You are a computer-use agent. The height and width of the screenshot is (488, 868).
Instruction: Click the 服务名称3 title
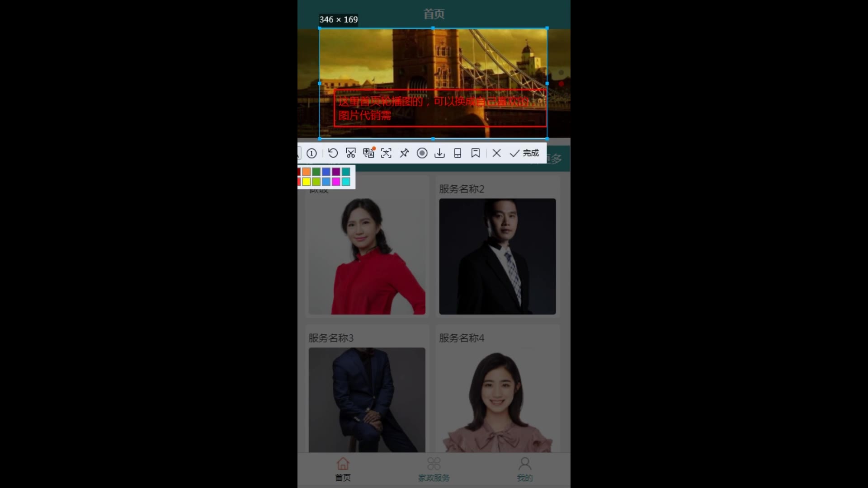coord(331,338)
